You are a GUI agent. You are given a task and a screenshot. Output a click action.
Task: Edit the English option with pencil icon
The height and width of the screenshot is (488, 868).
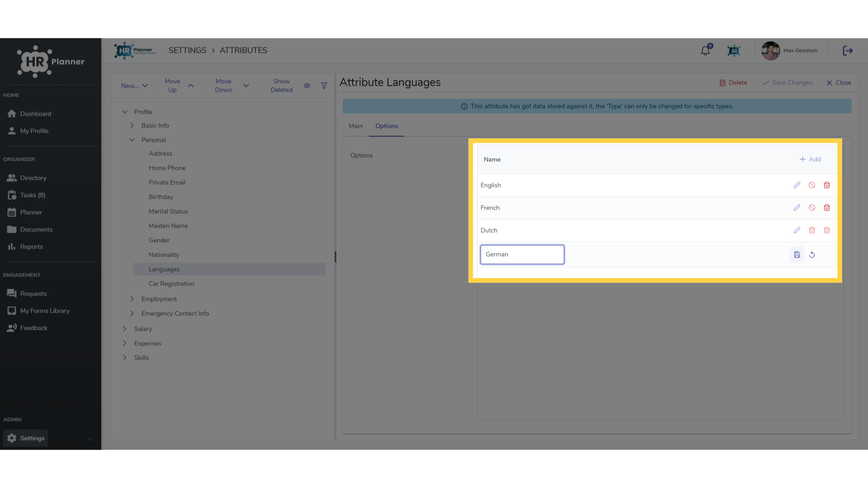coord(797,185)
